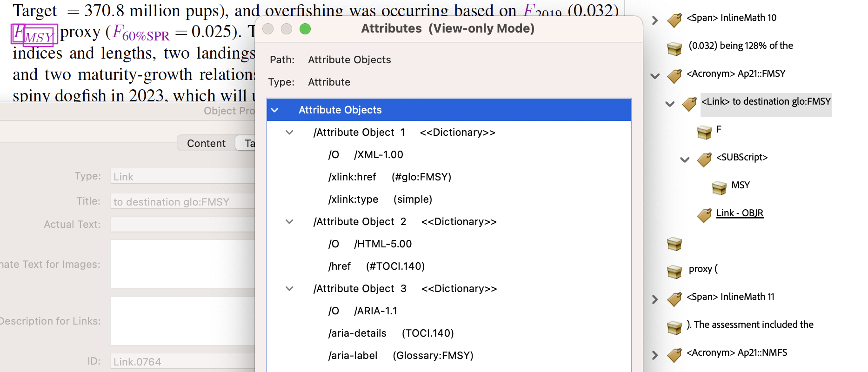This screenshot has height=372, width=868.
Task: Select the /aria-label (Glossary:FMSY) entry
Action: pos(401,356)
